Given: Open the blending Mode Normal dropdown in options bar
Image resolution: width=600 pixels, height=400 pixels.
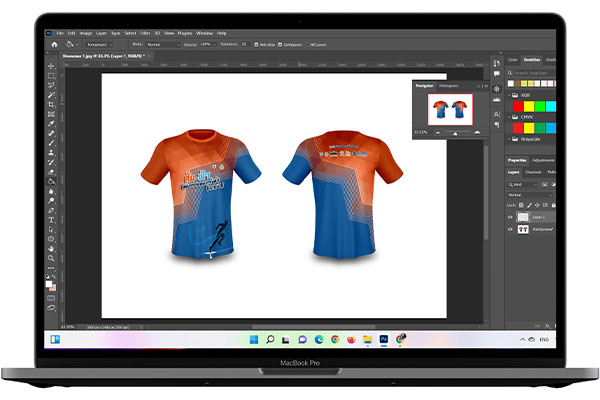Looking at the screenshot, I should pos(163,45).
